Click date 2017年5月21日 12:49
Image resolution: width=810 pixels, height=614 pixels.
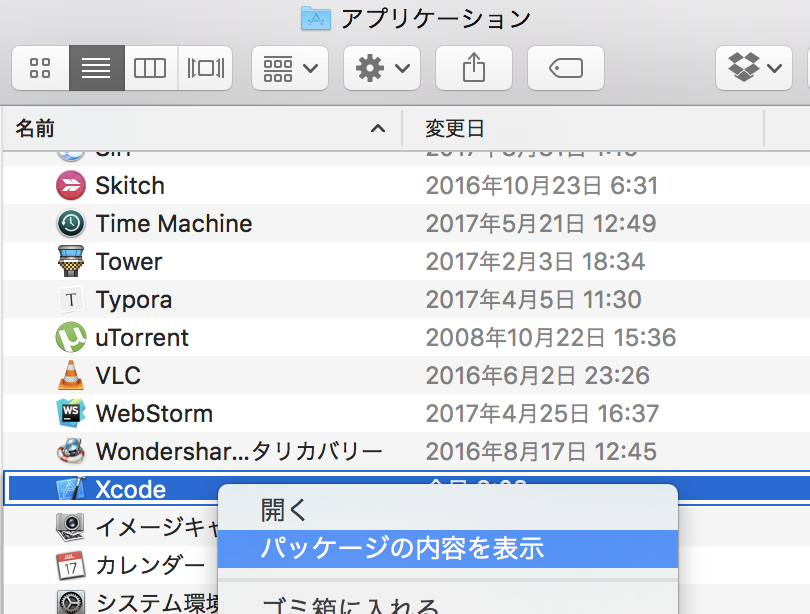[541, 224]
